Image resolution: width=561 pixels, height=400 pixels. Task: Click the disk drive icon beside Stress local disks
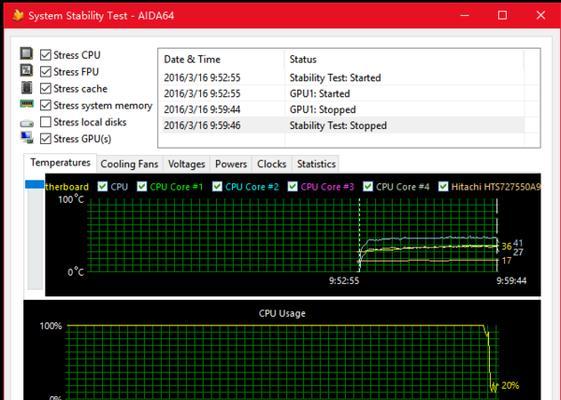pyautogui.click(x=27, y=123)
